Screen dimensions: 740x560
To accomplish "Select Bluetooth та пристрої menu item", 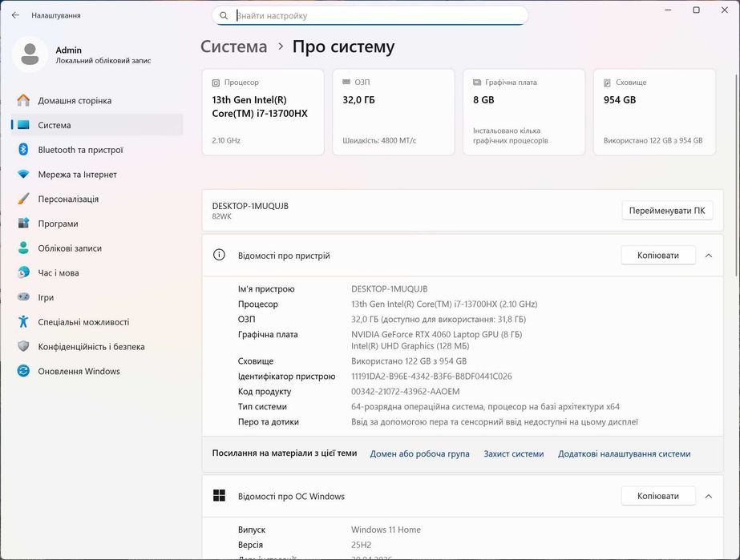I will pos(97,150).
